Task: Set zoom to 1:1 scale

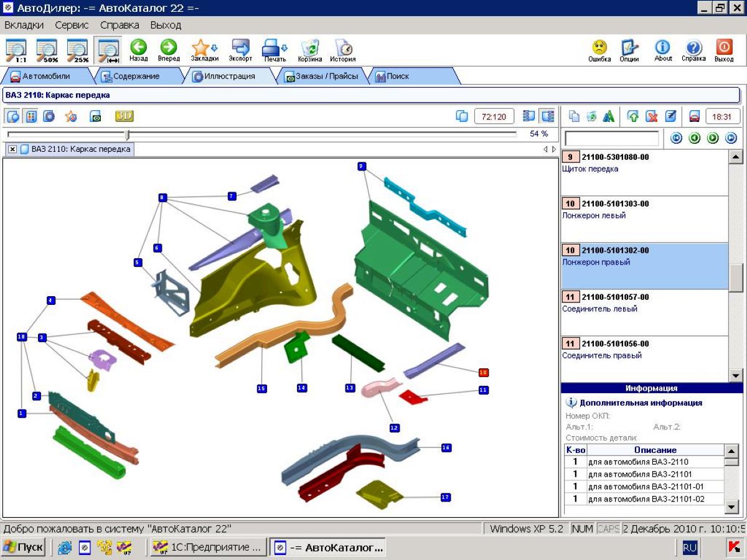Action: (x=16, y=50)
